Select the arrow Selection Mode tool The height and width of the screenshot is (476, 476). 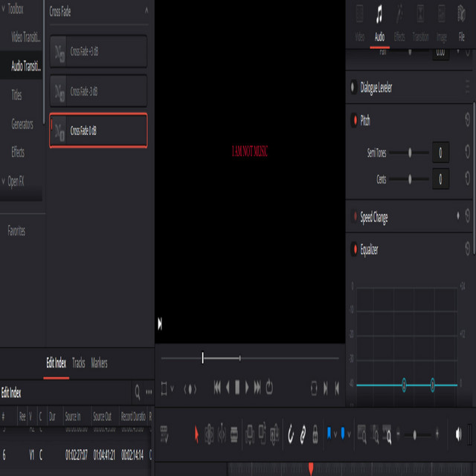pos(196,433)
